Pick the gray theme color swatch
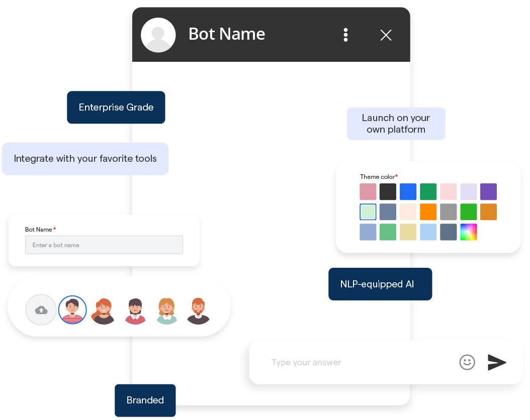530x420 pixels. (448, 212)
